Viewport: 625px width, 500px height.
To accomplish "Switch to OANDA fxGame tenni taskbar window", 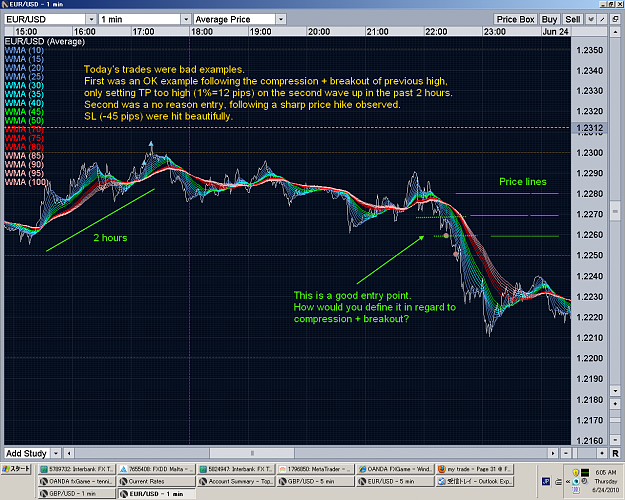I will (x=78, y=481).
